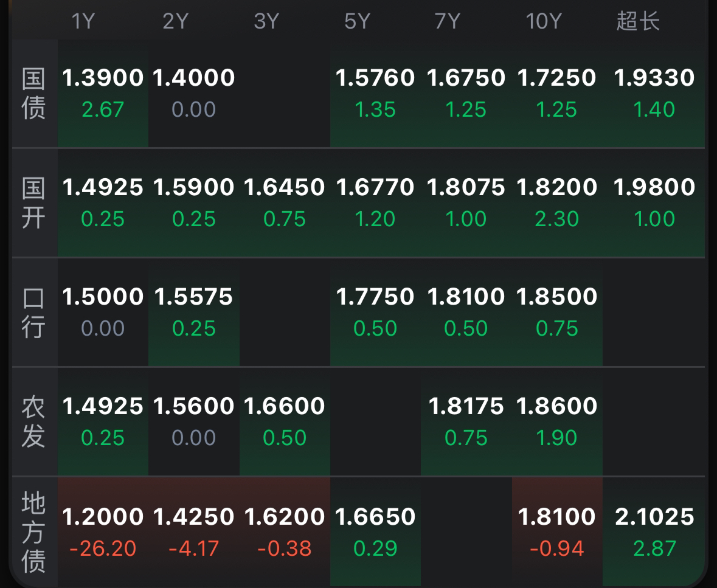Click the 国债 2Y yield 1.4000
717x588 pixels.
click(x=193, y=78)
